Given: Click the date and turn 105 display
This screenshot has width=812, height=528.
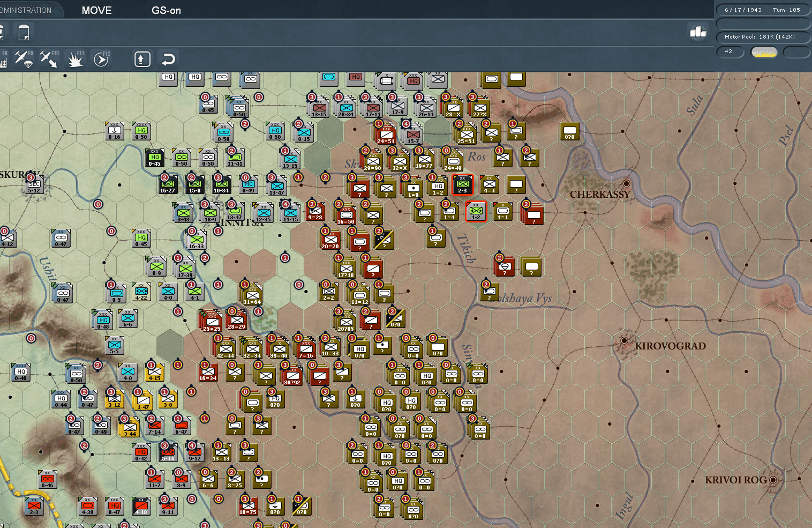Looking at the screenshot, I should point(762,10).
